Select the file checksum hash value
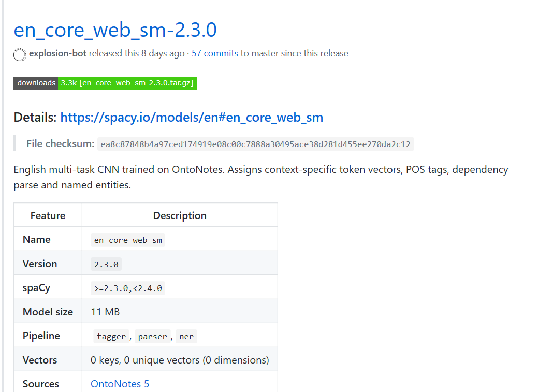This screenshot has height=392, width=552. click(256, 144)
